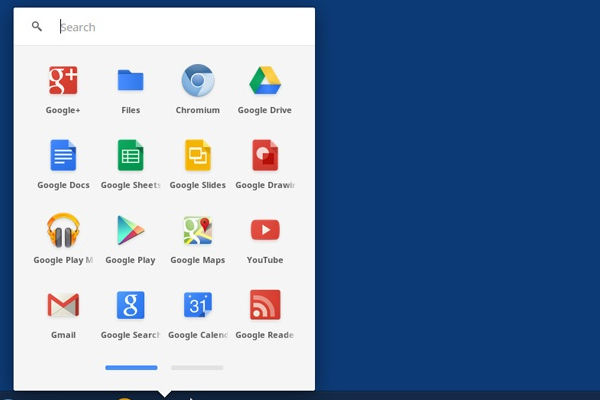Viewport: 600px width, 400px height.
Task: Open Google Drawings app
Action: [x=265, y=155]
